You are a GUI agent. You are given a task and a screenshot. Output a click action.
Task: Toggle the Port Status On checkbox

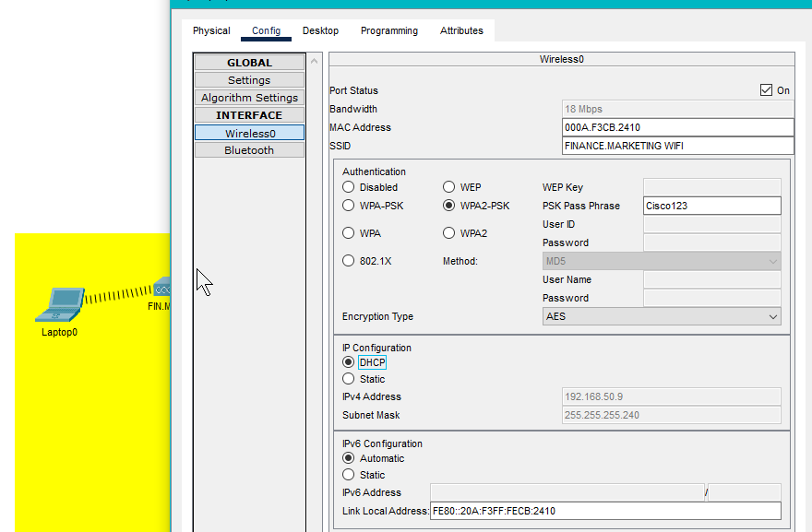click(766, 90)
